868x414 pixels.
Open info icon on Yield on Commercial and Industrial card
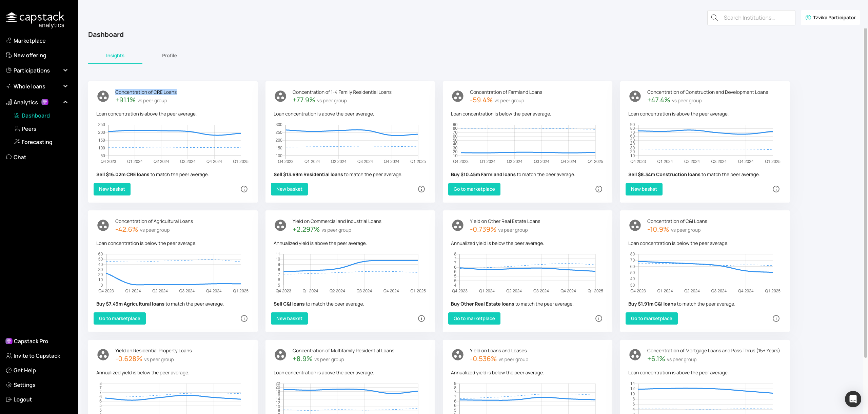coord(421,318)
